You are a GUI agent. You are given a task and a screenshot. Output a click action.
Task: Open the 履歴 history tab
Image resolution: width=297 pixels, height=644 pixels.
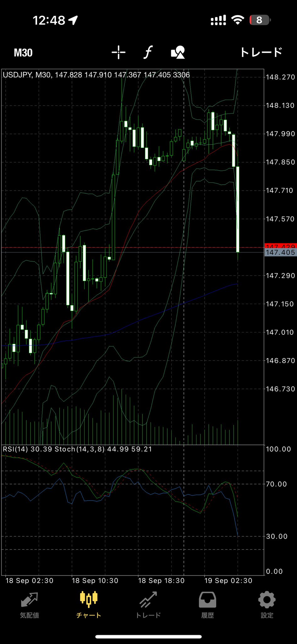pyautogui.click(x=207, y=606)
